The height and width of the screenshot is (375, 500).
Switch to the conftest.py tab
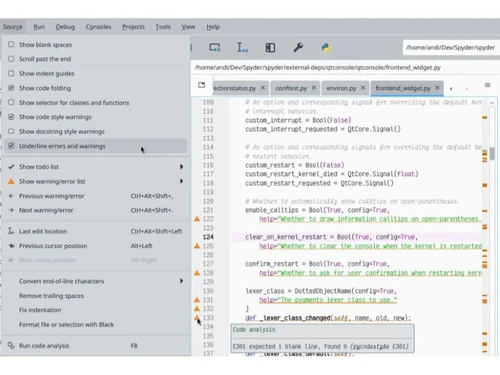click(x=291, y=88)
